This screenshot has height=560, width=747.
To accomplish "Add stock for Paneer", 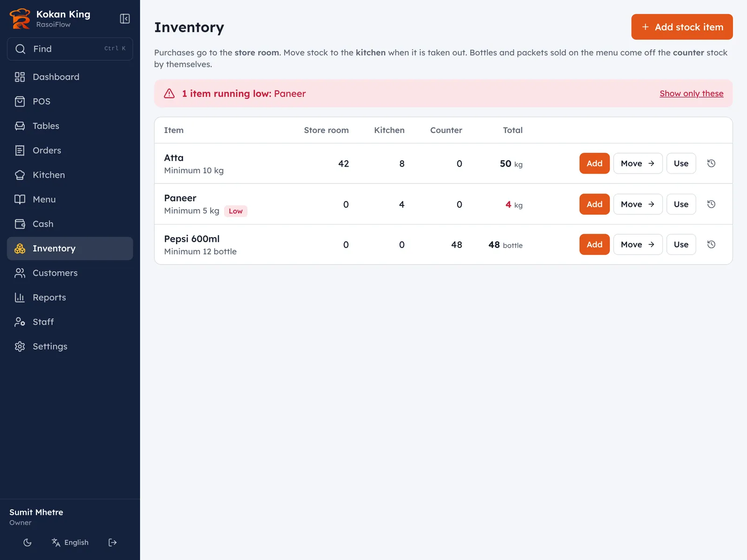I will click(594, 204).
